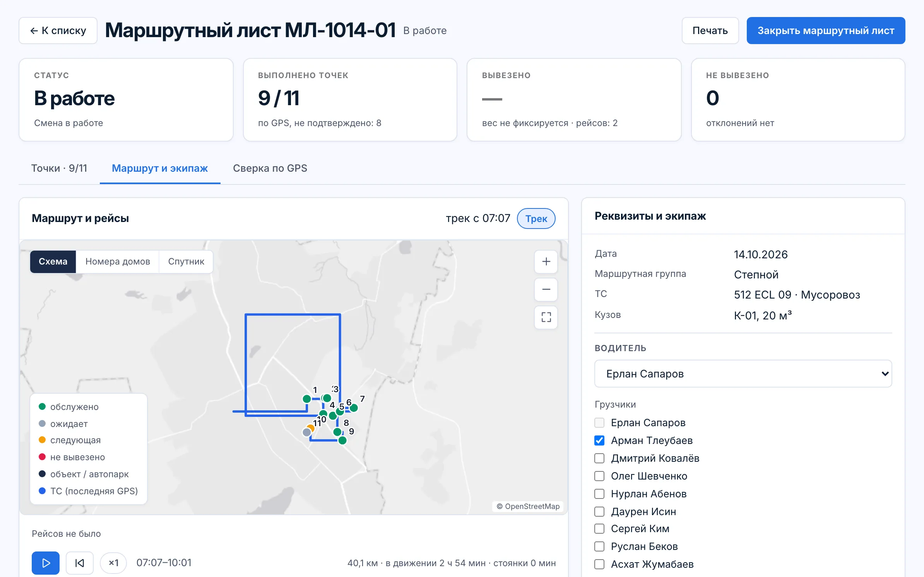Click map point marker 1

[x=307, y=399]
